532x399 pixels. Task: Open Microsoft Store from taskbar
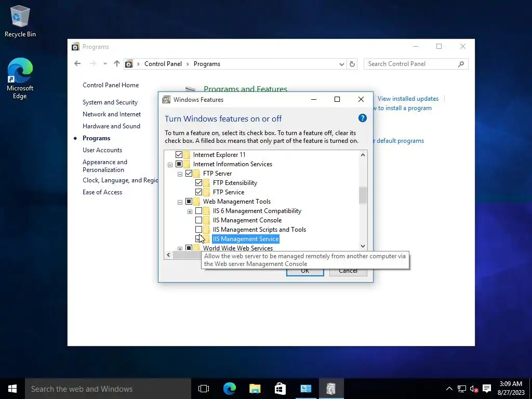tap(280, 389)
